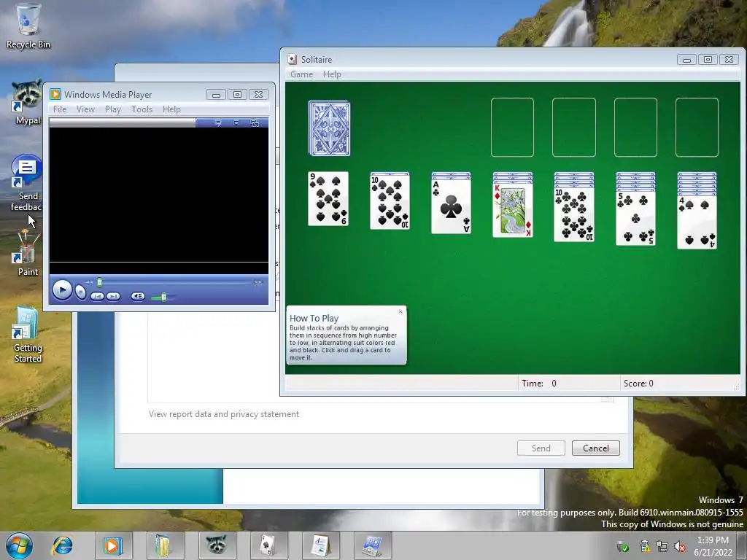The width and height of the screenshot is (747, 560).
Task: Select the 10 of clubs card
Action: (x=574, y=215)
